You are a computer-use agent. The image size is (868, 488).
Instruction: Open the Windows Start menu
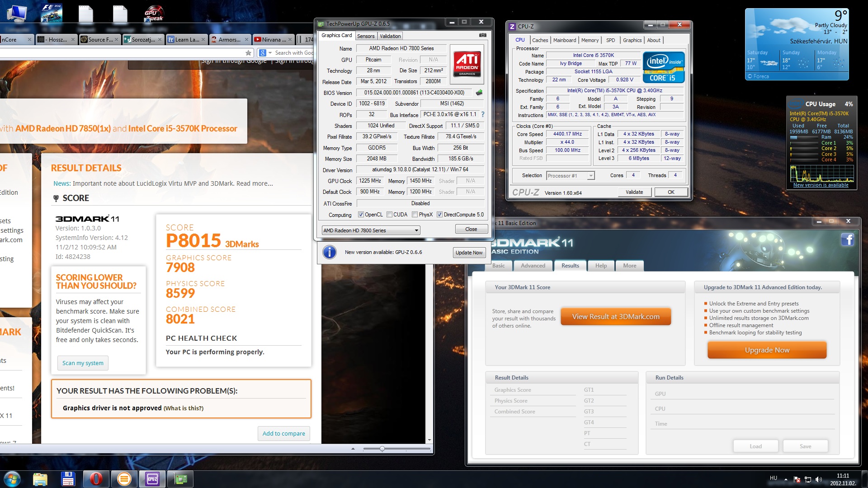(12, 479)
